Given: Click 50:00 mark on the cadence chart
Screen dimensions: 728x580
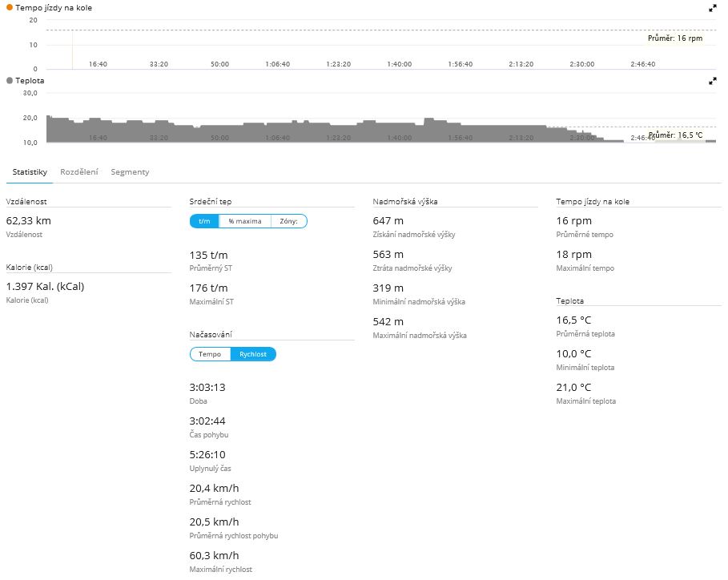Looking at the screenshot, I should [219, 64].
